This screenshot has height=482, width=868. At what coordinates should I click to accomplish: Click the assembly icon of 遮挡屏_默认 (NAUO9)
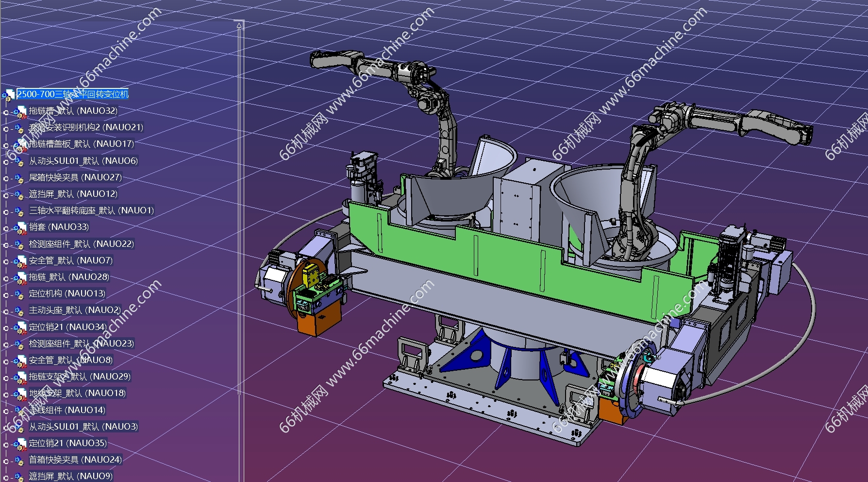[x=20, y=477]
